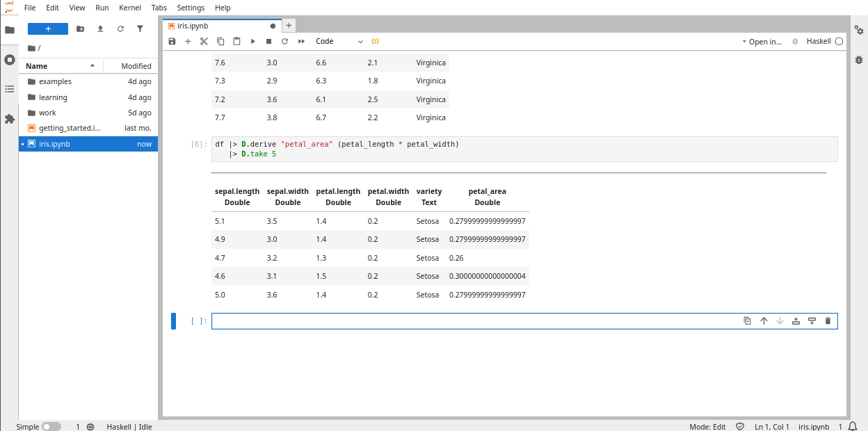Open the cell type Code dropdown

[x=339, y=42]
